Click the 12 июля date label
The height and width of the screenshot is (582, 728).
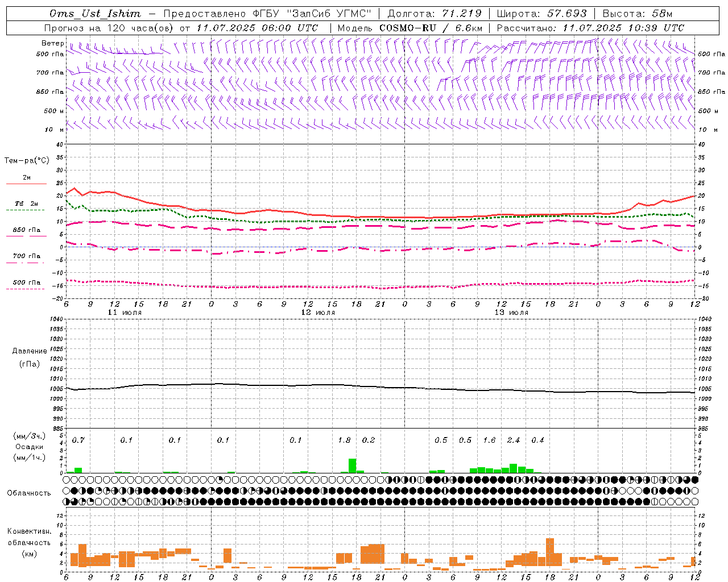[318, 313]
